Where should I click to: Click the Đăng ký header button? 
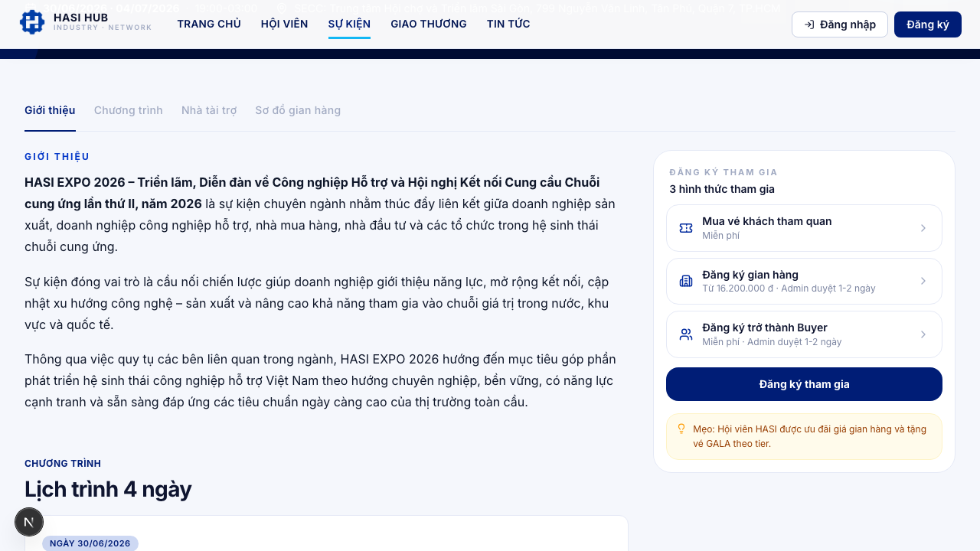click(928, 24)
